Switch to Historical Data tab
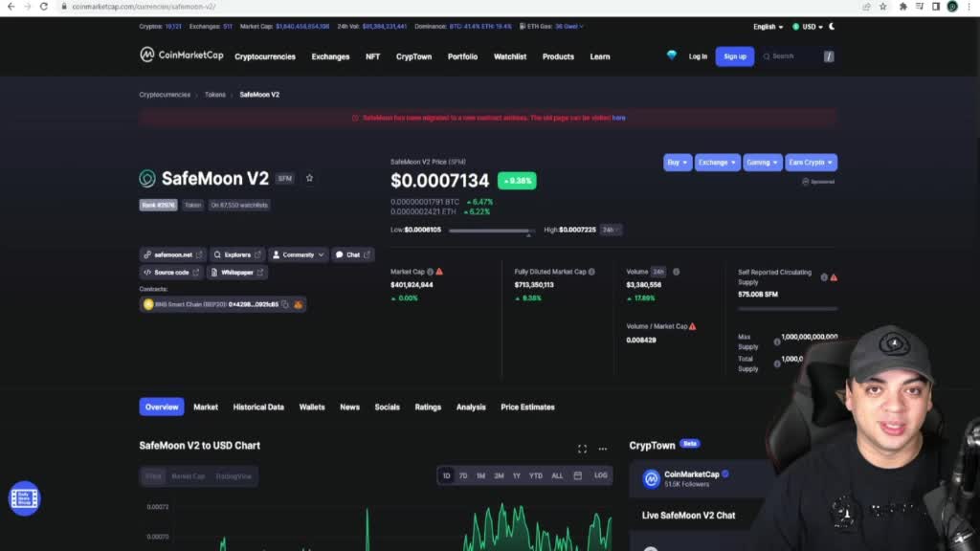980x551 pixels. 258,407
